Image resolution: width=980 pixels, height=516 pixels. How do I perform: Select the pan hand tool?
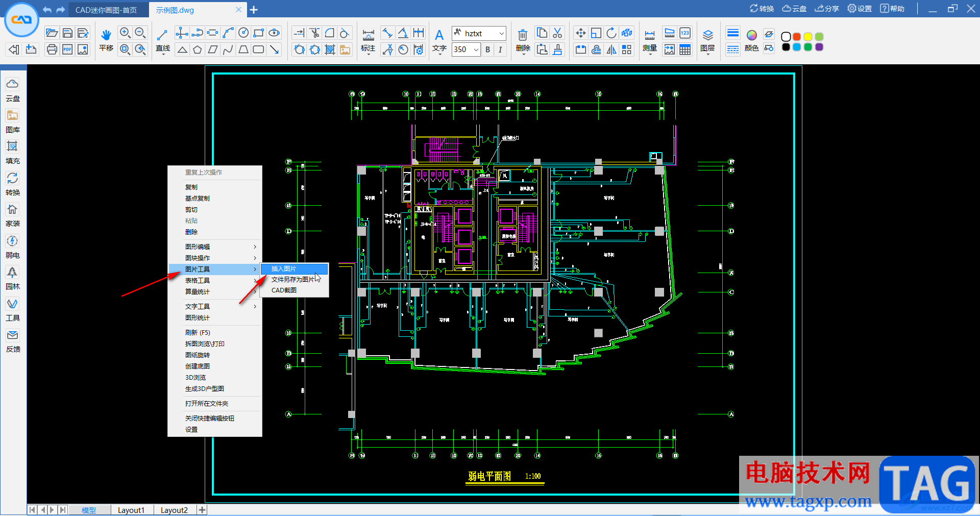[106, 40]
